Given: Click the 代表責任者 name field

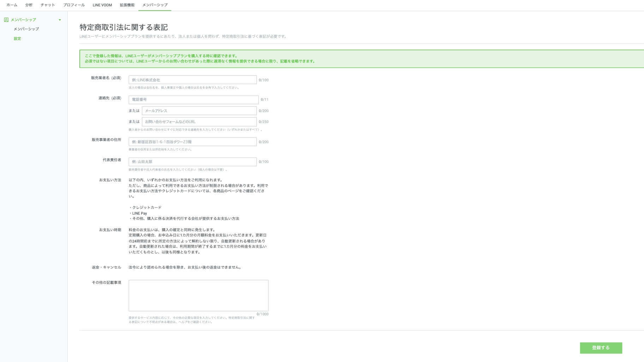Looking at the screenshot, I should point(192,162).
